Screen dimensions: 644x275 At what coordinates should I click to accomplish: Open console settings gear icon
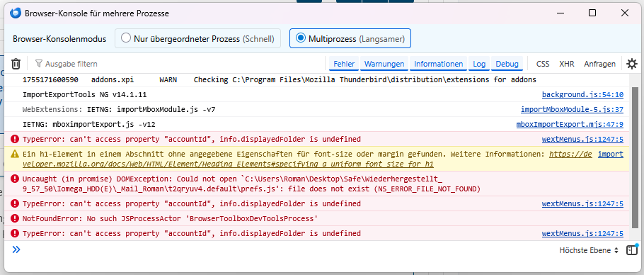point(631,64)
